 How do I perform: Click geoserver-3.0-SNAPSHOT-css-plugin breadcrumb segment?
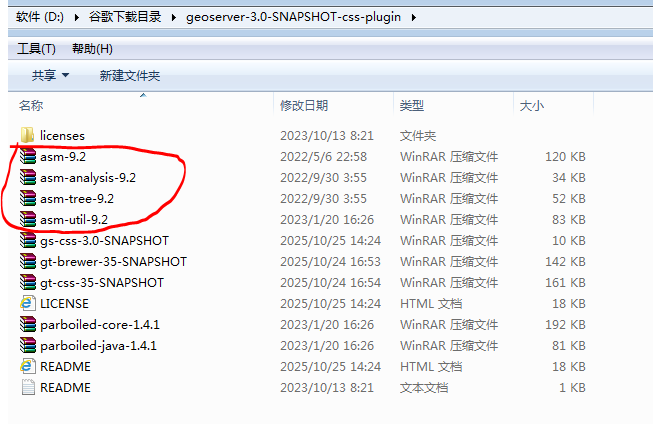(293, 17)
